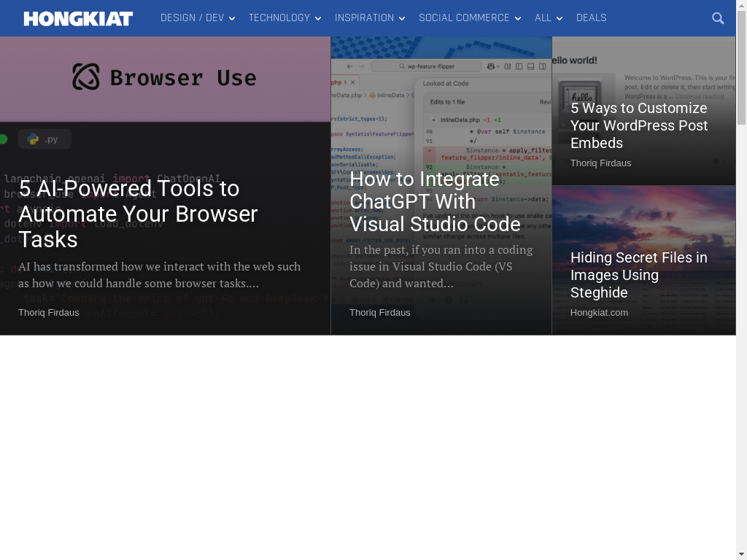
Task: Expand the Design / Dev chevron
Action: coord(232,18)
